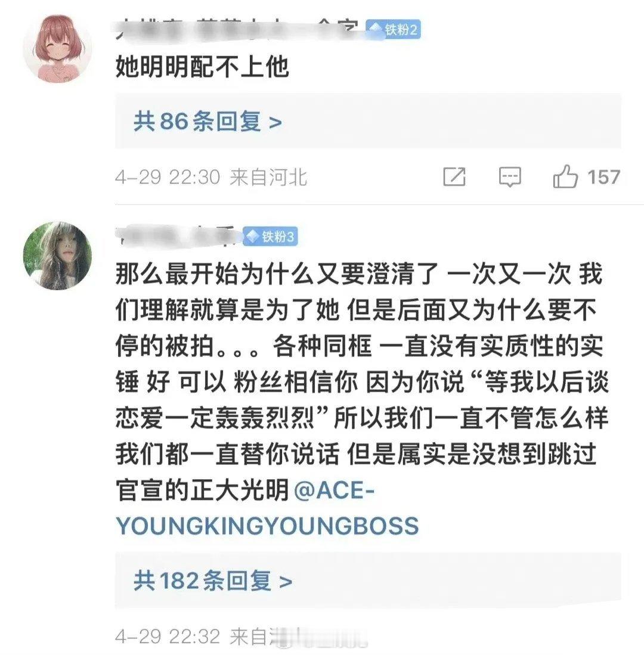Screen dimensions: 644x655
Task: Like the comment with thumbs-up icon
Action: point(565,176)
